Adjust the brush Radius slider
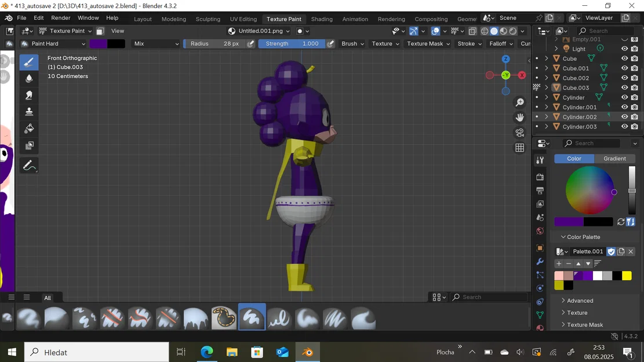644x362 pixels. pyautogui.click(x=214, y=43)
